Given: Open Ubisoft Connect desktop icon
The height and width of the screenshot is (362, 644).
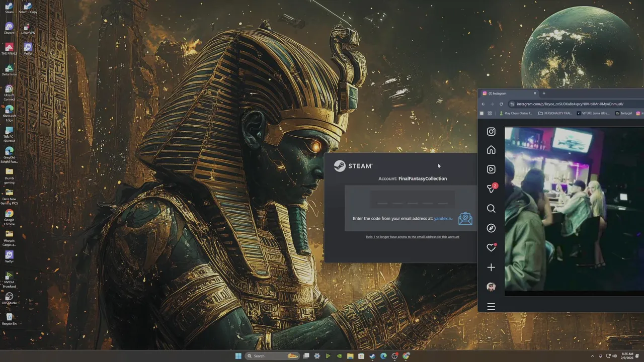Looking at the screenshot, I should pos(9,93).
